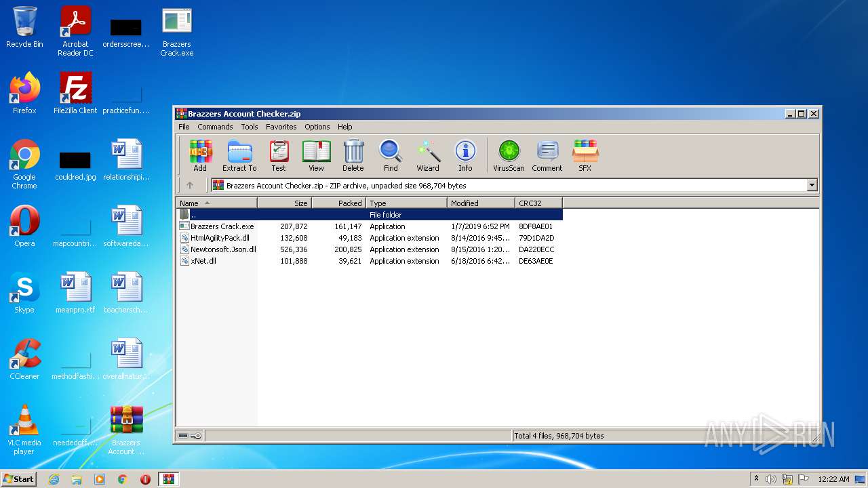868x488 pixels.
Task: Click the Recycle Bin desktop icon
Action: tap(24, 27)
